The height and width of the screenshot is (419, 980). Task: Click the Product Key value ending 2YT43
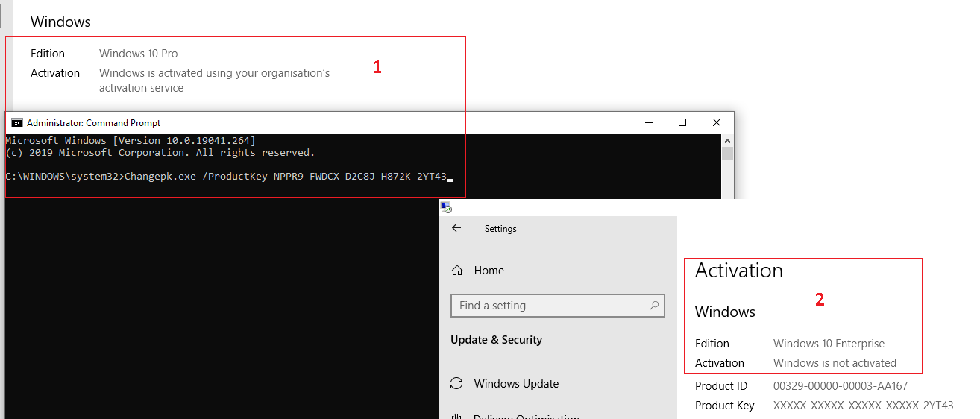click(x=863, y=406)
